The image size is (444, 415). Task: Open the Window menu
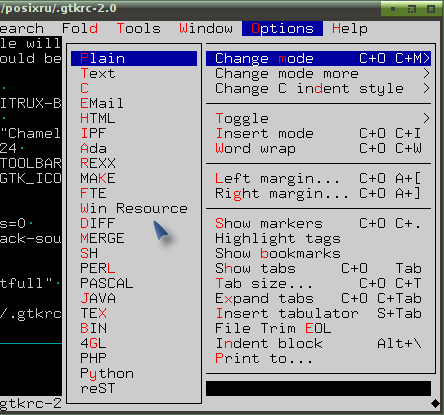tap(206, 28)
